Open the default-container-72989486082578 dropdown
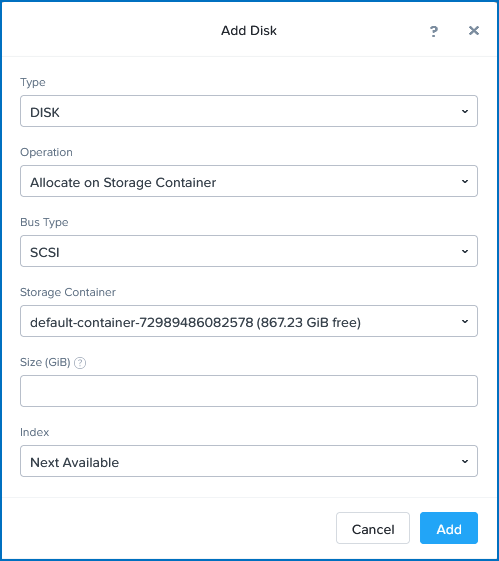The image size is (499, 561). pos(249,321)
